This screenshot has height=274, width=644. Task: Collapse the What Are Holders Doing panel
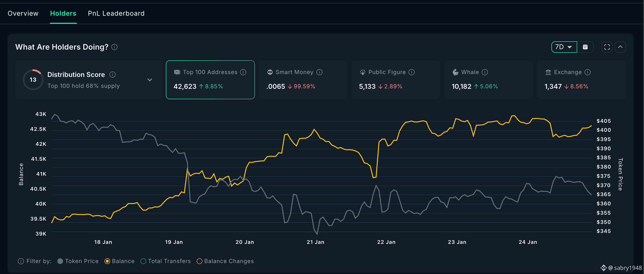click(620, 47)
